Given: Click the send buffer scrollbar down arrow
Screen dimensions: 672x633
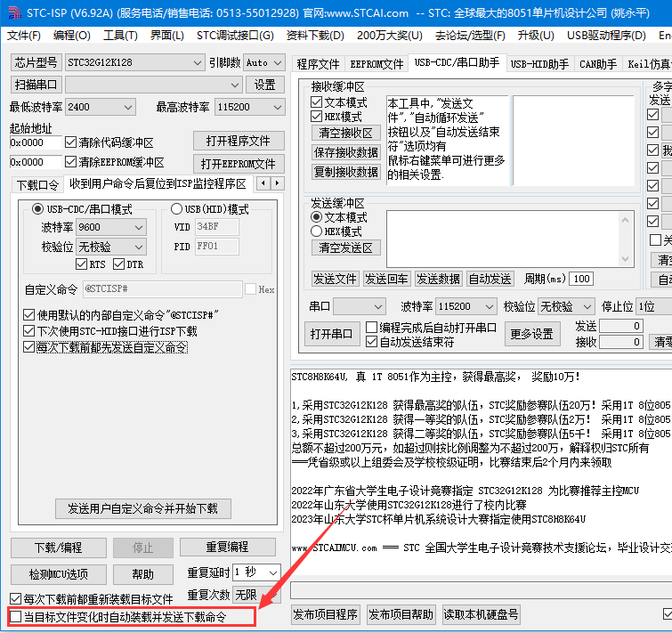Looking at the screenshot, I should tap(626, 259).
